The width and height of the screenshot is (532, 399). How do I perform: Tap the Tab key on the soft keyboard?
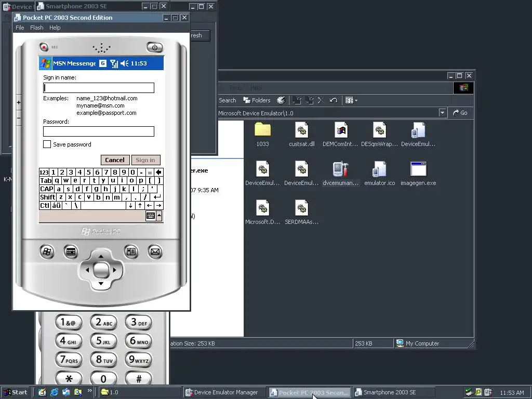pyautogui.click(x=46, y=180)
